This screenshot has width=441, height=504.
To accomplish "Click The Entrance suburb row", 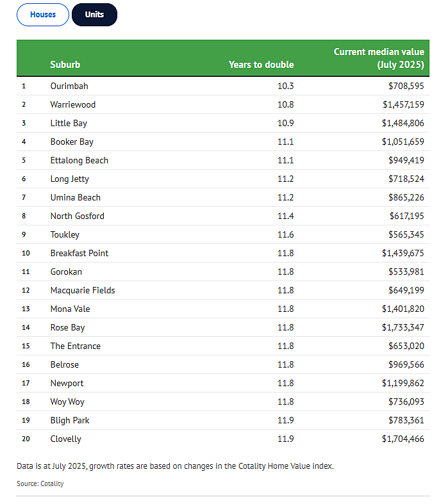I will [x=223, y=346].
